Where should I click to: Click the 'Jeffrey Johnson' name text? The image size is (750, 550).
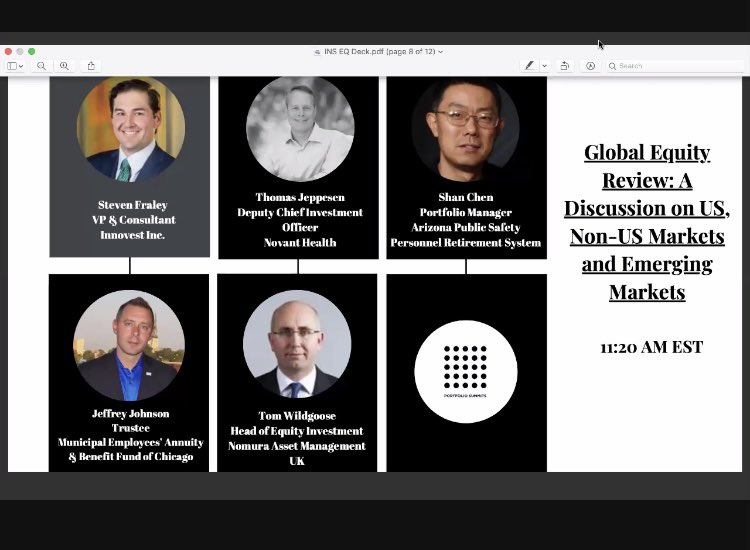coord(131,414)
